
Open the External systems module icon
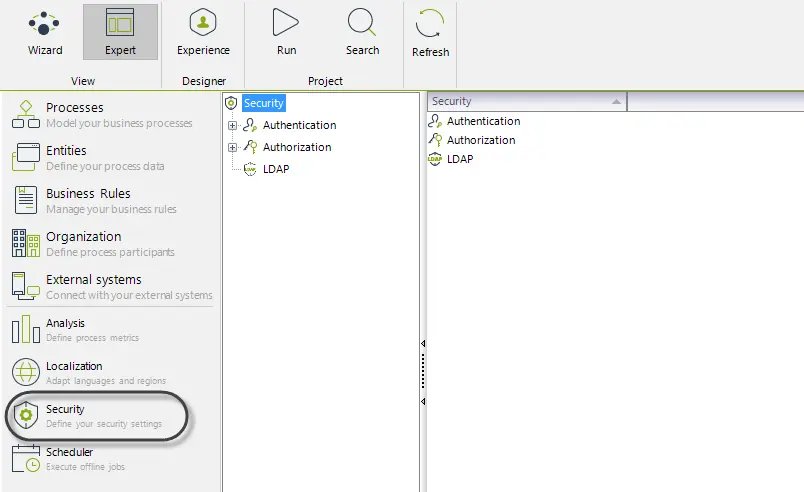coord(26,286)
